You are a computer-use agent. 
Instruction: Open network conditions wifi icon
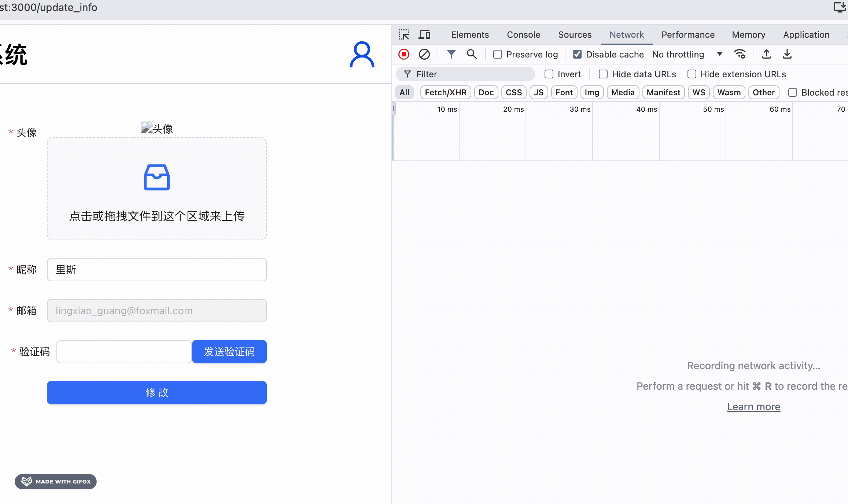(x=740, y=54)
